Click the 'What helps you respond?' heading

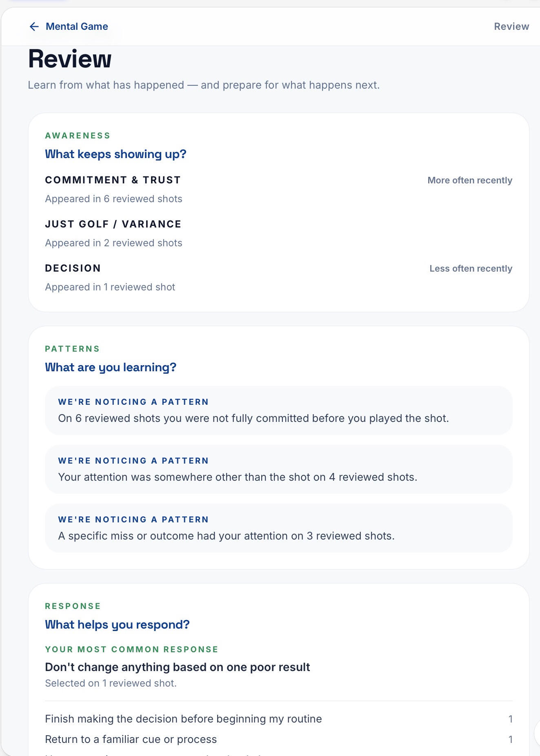coord(117,625)
